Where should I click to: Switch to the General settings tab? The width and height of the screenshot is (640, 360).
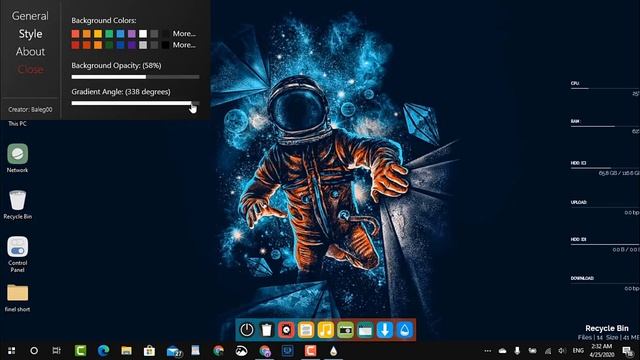point(30,16)
